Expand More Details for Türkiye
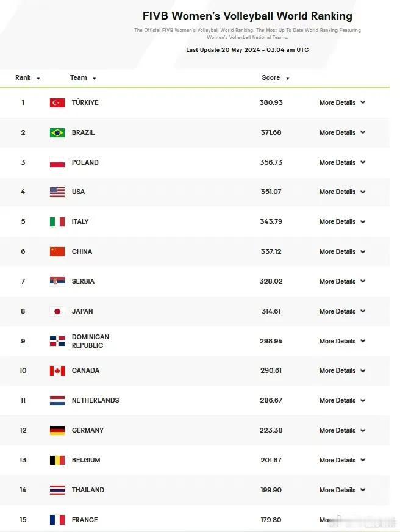The width and height of the screenshot is (400, 532). click(x=342, y=102)
